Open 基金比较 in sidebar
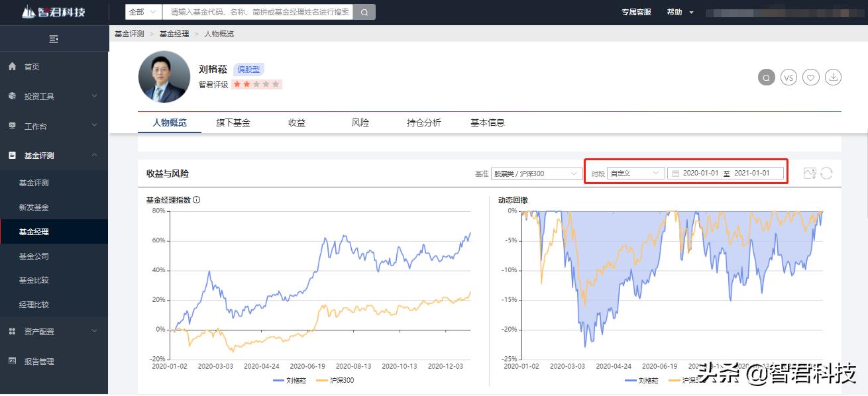Image resolution: width=868 pixels, height=396 pixels. pyautogui.click(x=54, y=280)
